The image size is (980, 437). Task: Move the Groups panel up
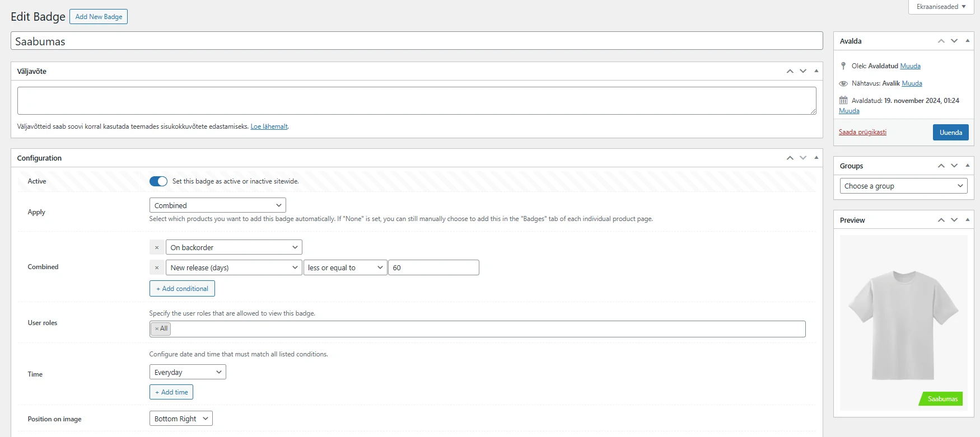(941, 166)
